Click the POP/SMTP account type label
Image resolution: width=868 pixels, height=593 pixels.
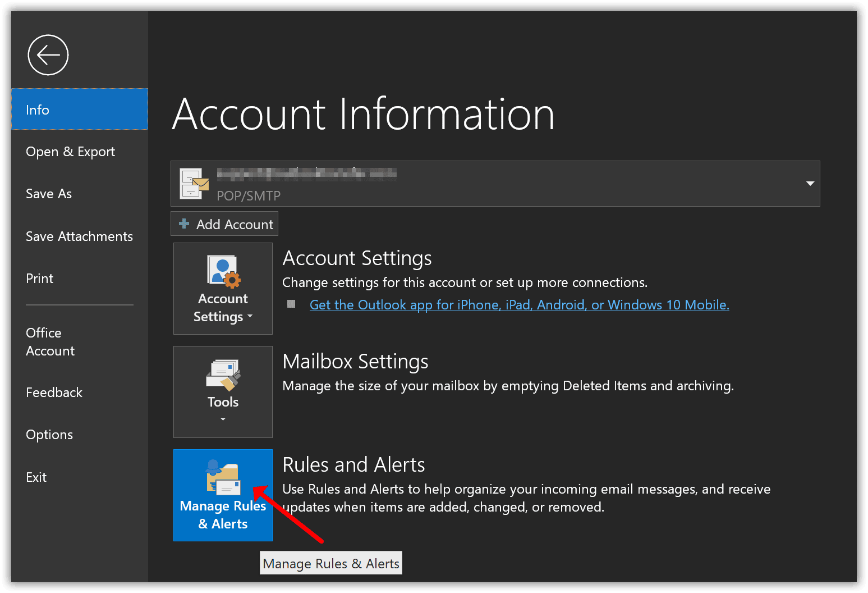click(249, 195)
